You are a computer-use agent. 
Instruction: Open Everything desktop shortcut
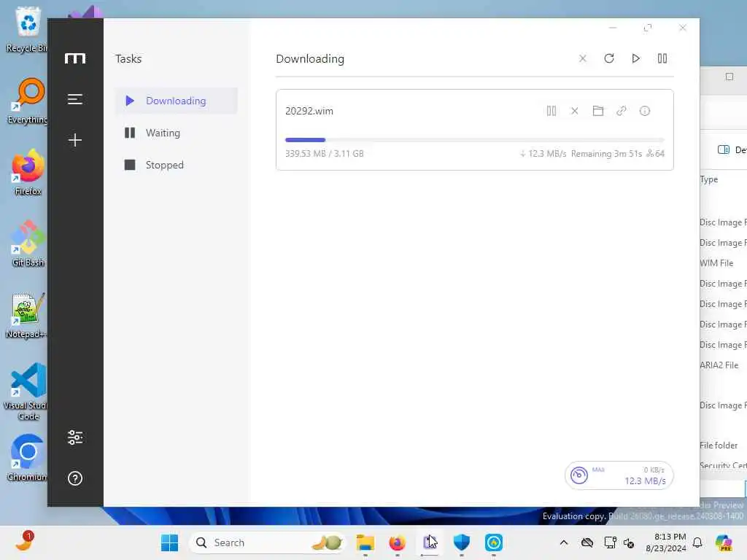28,101
